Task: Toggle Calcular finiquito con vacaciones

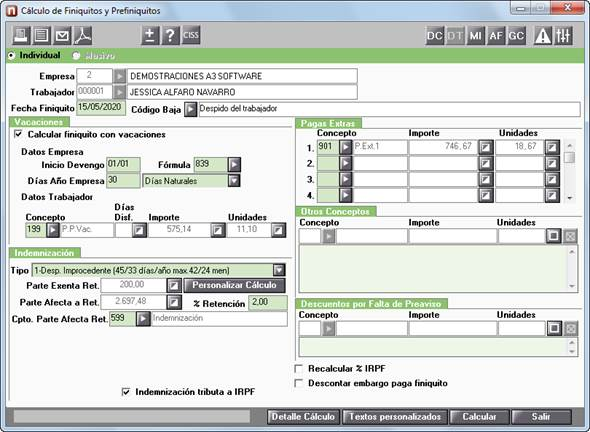Action: point(18,134)
